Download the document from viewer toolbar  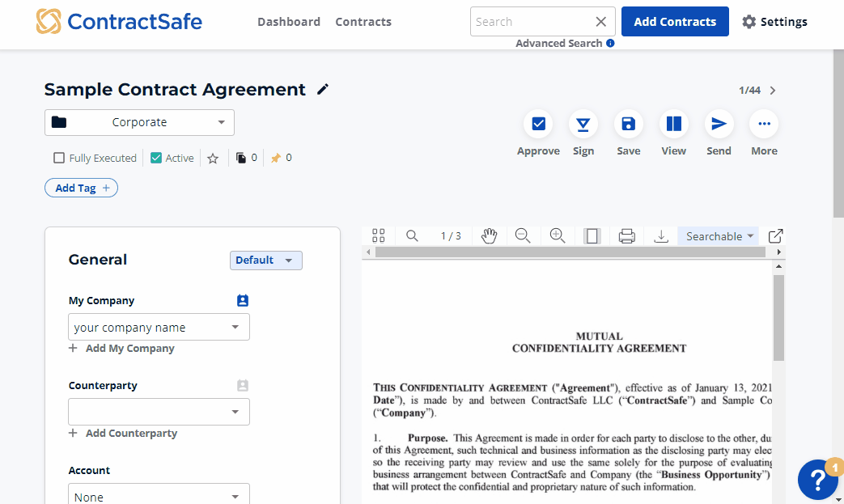(x=661, y=236)
